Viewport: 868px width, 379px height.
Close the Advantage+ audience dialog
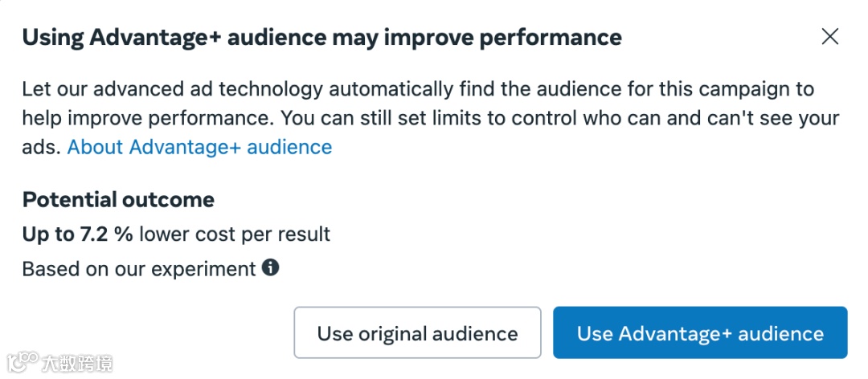click(829, 36)
